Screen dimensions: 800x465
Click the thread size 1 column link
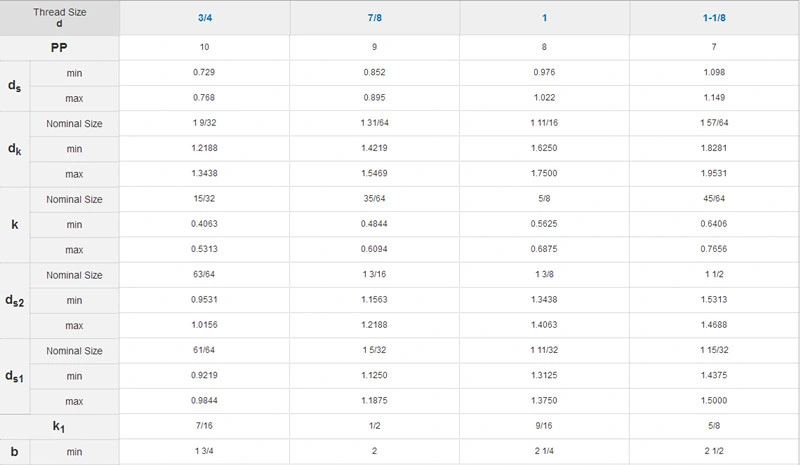click(544, 17)
